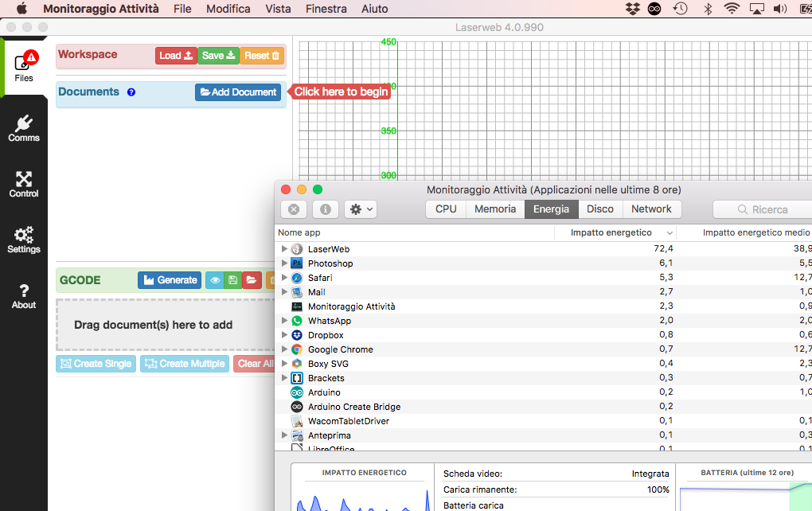The width and height of the screenshot is (812, 511).
Task: Click the Add Document button
Action: pos(238,92)
